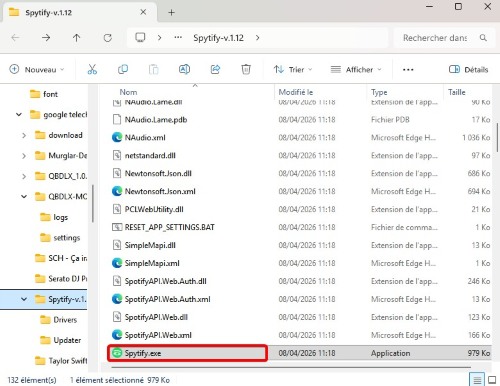Screen dimensions: 500x386
Task: Expand the download folder chevron
Action: click(x=24, y=135)
